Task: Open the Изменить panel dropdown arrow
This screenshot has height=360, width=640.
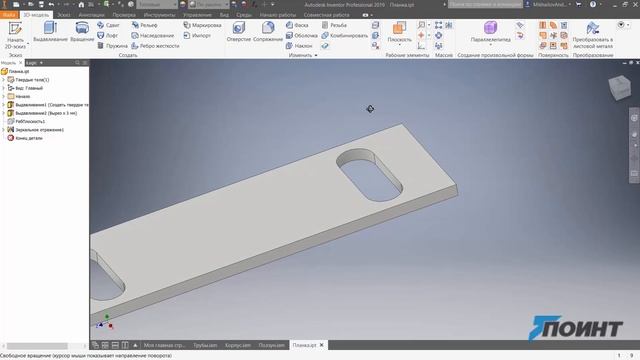Action: [316, 55]
